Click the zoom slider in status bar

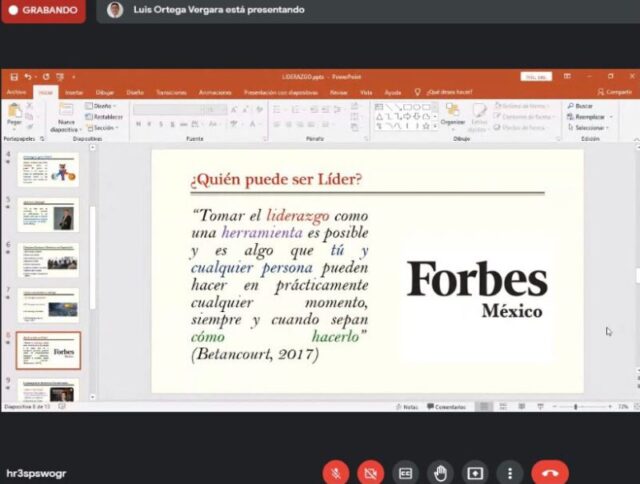click(x=582, y=407)
